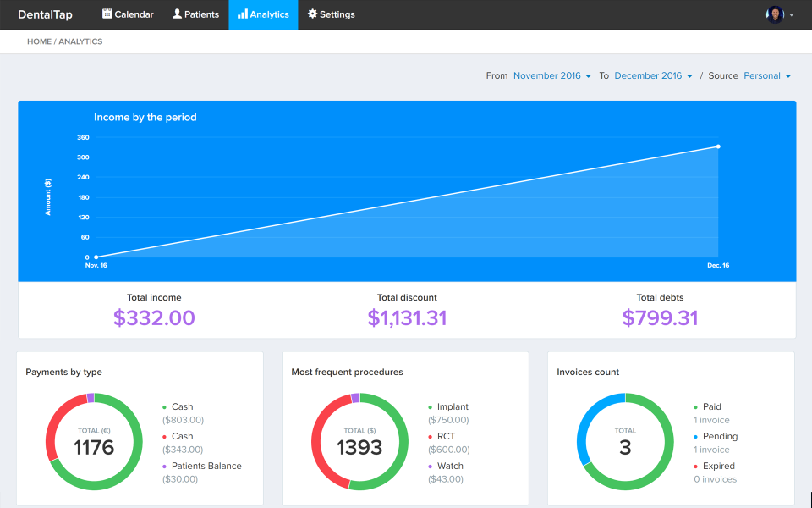Open the Personal source dropdown
This screenshot has width=812, height=508.
tap(767, 75)
